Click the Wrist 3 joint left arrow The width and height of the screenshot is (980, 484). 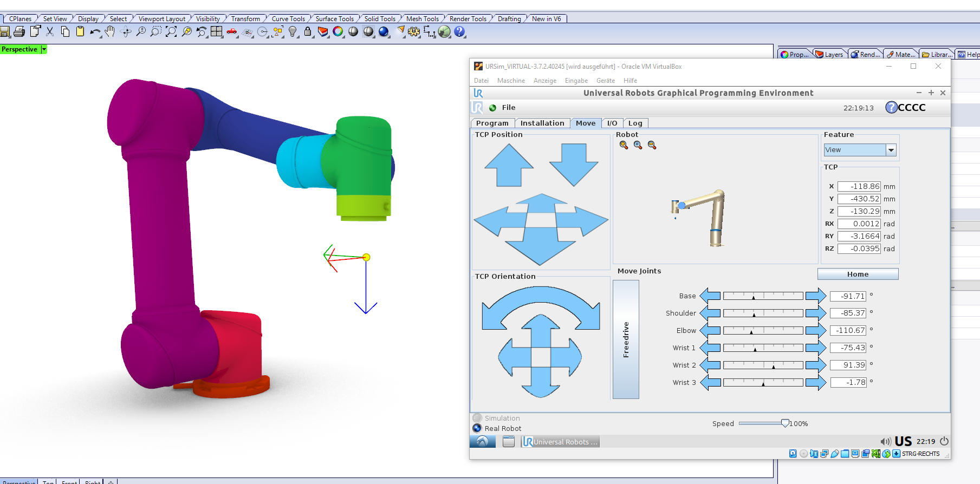710,382
